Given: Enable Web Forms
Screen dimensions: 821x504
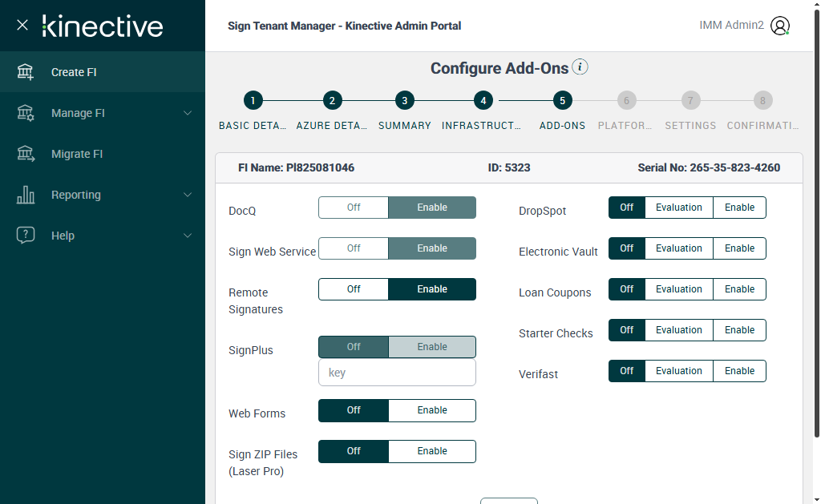Looking at the screenshot, I should tap(432, 409).
